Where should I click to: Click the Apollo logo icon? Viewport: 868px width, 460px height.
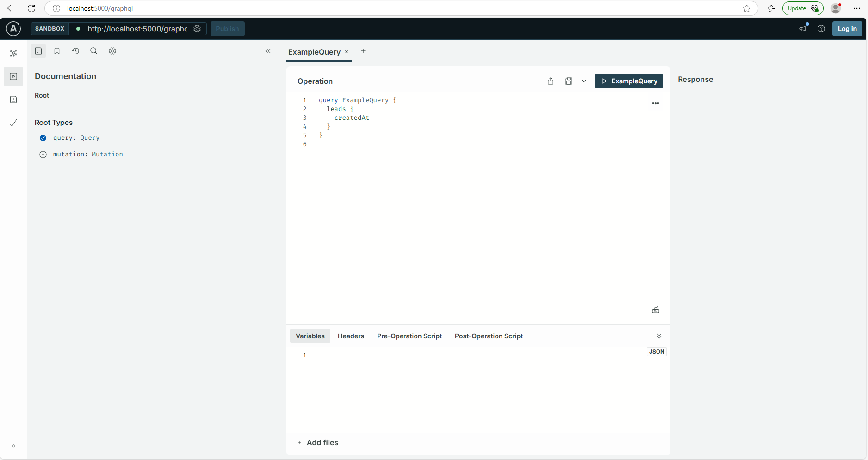click(x=13, y=29)
